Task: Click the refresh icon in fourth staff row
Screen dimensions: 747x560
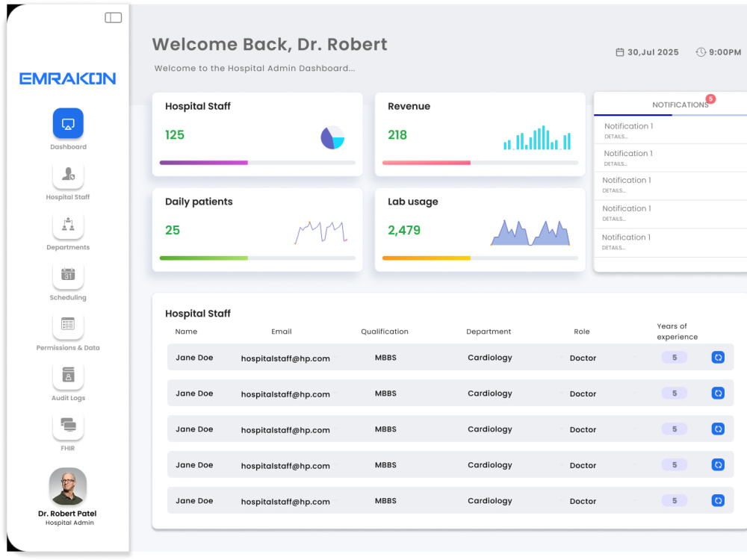Action: [718, 464]
